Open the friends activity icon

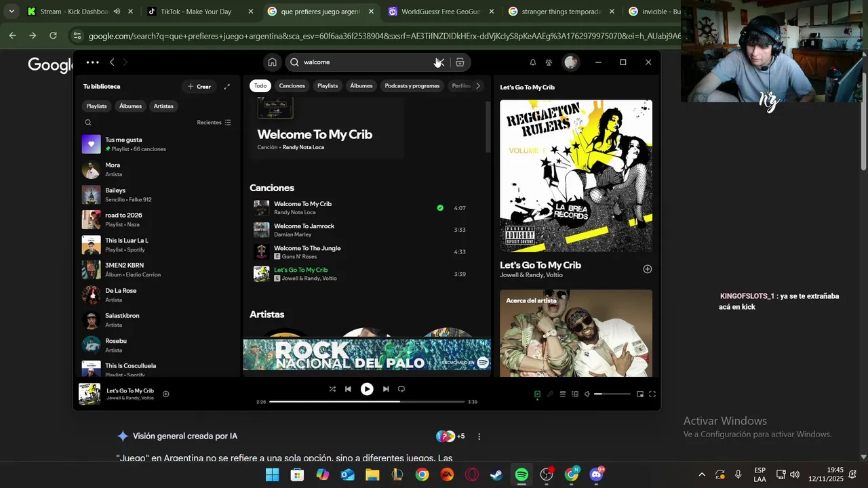[549, 62]
